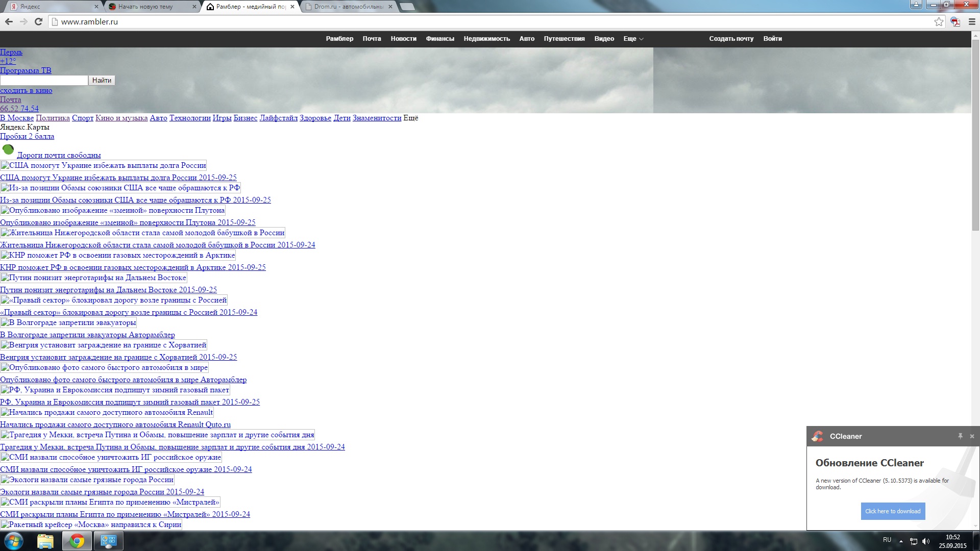This screenshot has width=980, height=551.
Task: Open the Здоровье category link
Action: (315, 118)
